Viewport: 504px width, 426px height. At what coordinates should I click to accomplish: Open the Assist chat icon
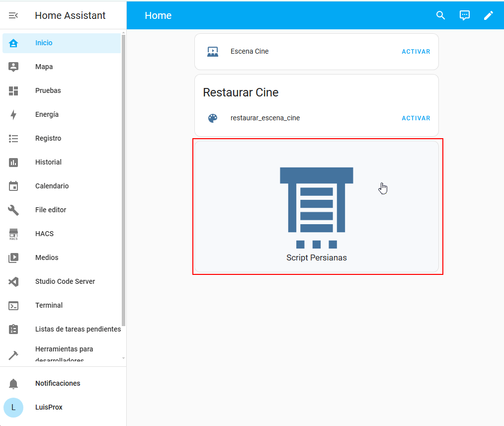coord(465,15)
